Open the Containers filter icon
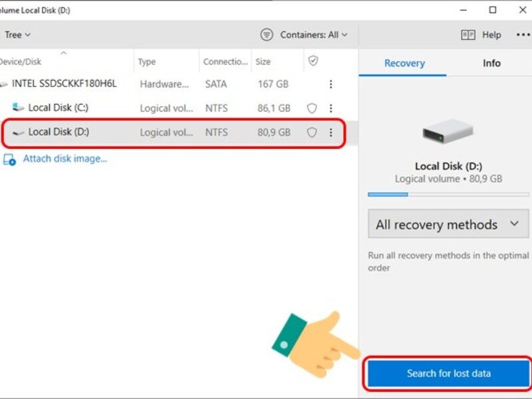 point(268,34)
